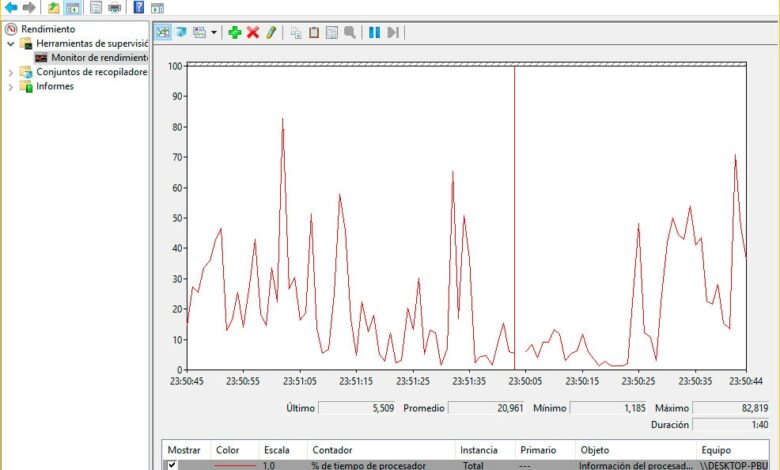Add counters with the green plus icon

point(235,32)
